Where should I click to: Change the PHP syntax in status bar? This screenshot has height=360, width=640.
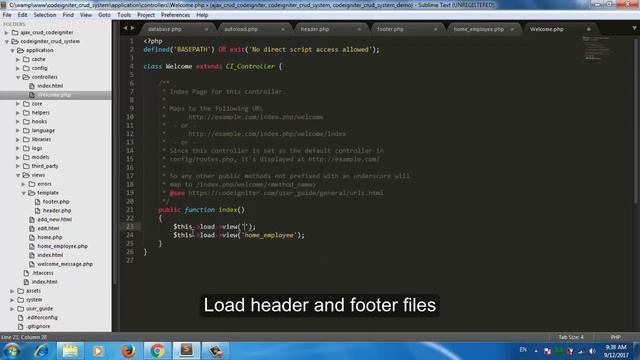[x=616, y=337]
